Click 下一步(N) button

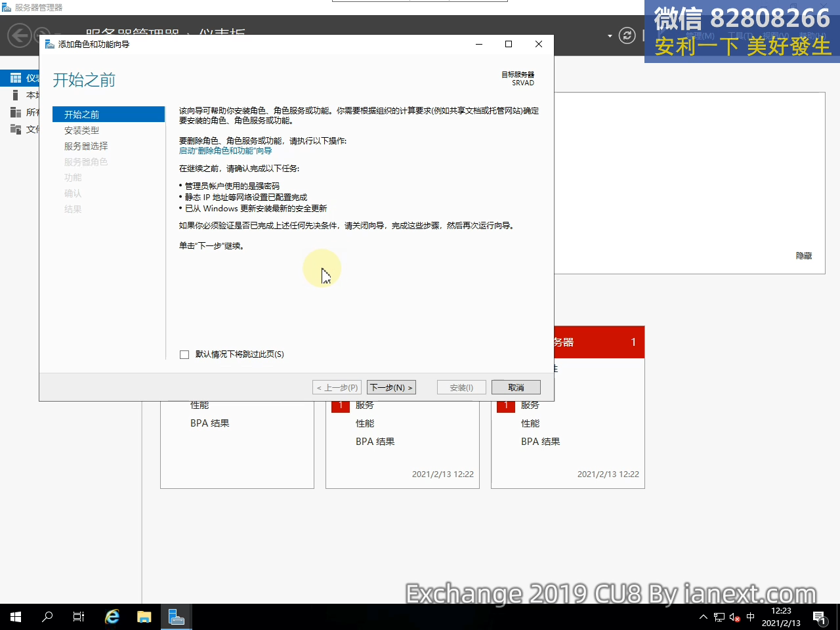click(391, 388)
